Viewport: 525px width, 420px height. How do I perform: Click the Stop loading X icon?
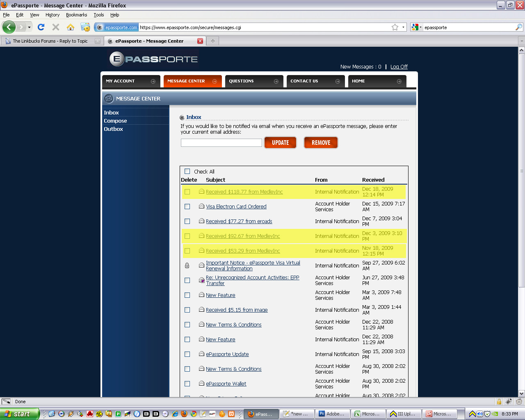[x=56, y=27]
